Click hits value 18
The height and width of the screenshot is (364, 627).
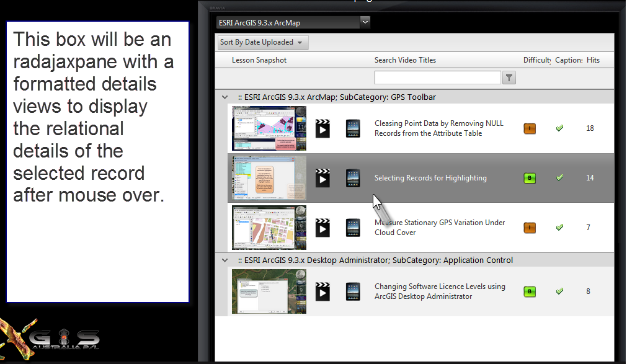click(x=590, y=128)
